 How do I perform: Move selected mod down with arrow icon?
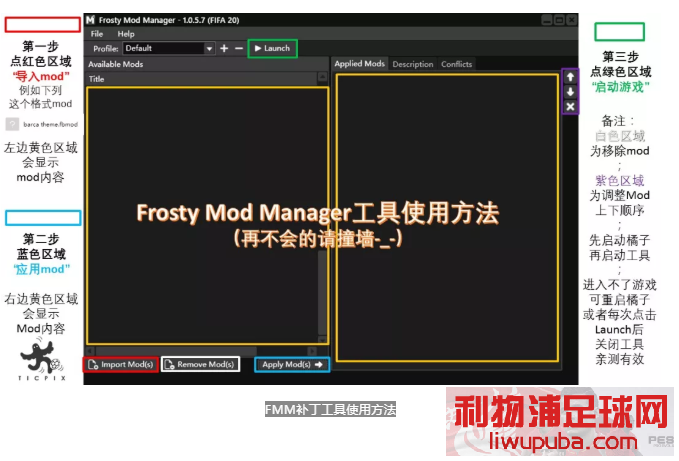click(x=570, y=92)
